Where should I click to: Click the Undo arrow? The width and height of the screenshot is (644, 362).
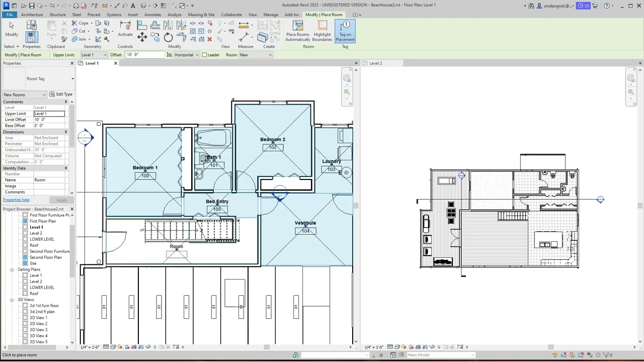click(51, 6)
